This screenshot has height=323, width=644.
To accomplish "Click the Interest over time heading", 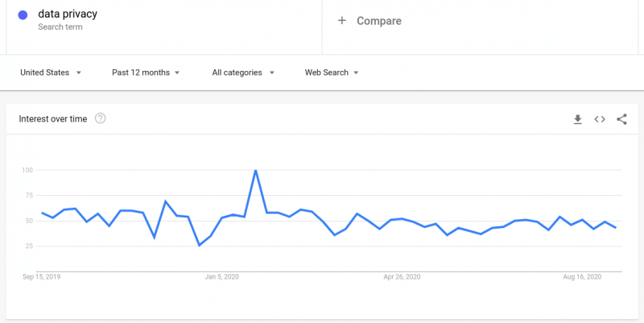I will point(53,119).
